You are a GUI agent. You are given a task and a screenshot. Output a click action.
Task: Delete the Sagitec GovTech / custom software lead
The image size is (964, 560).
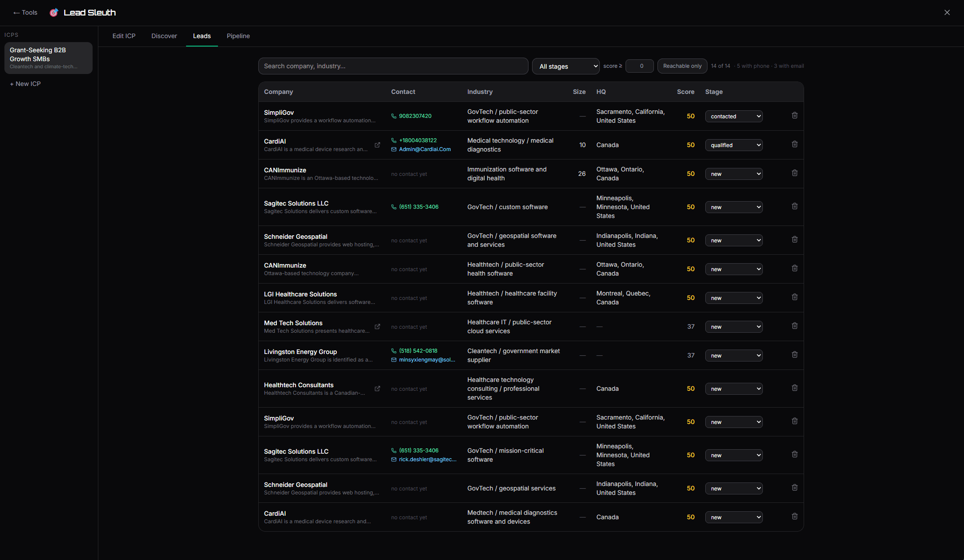795,206
